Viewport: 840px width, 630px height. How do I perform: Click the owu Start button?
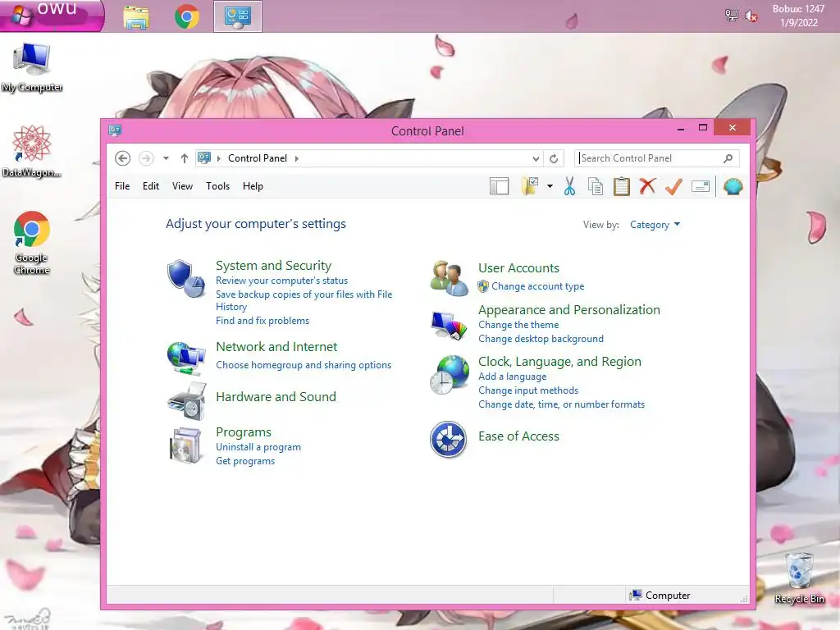[52, 15]
